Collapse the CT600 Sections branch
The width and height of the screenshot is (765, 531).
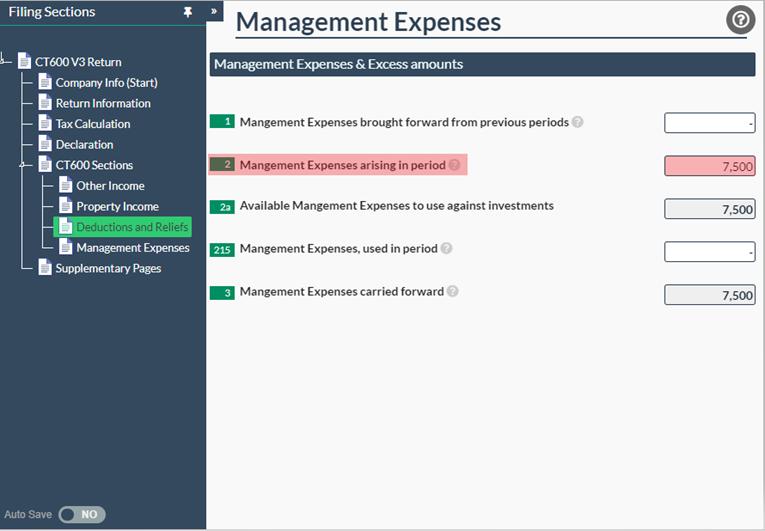point(22,165)
